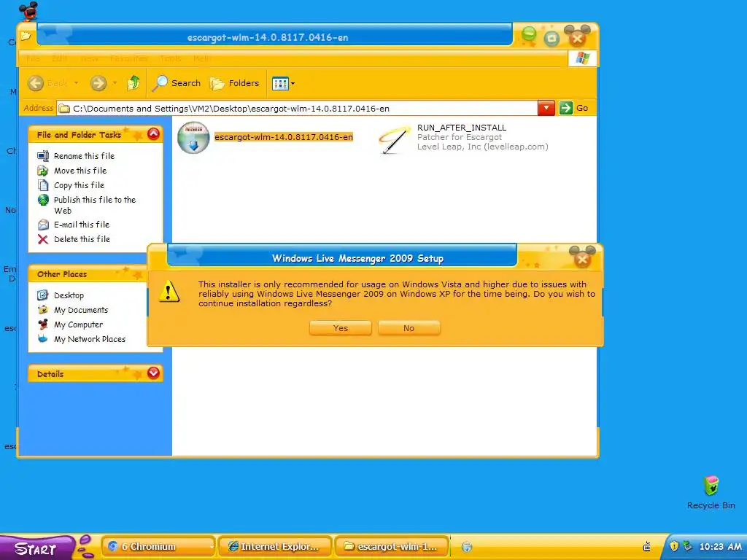Image resolution: width=747 pixels, height=560 pixels.
Task: Click the yellow security shield tray icon
Action: 673,546
